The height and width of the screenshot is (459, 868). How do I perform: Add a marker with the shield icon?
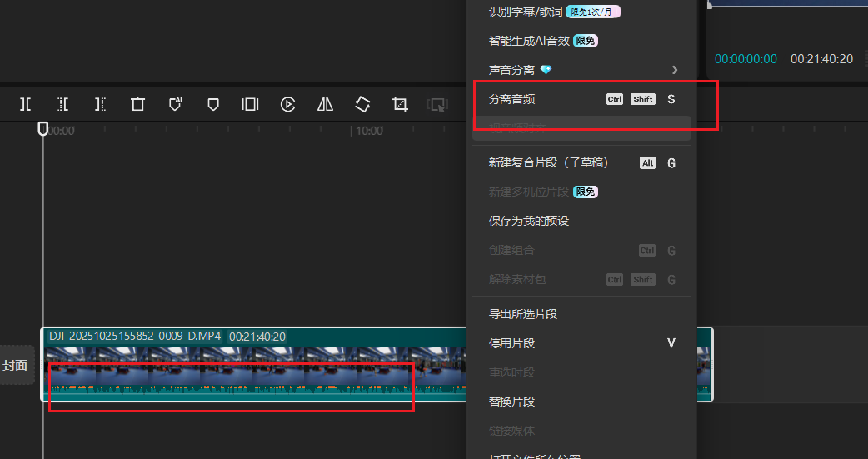coord(212,104)
